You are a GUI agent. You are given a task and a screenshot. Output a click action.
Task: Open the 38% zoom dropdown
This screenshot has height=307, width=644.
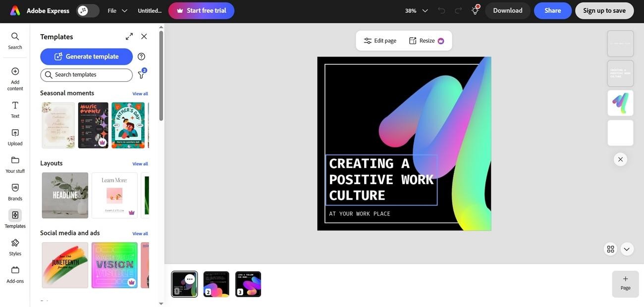(x=416, y=10)
